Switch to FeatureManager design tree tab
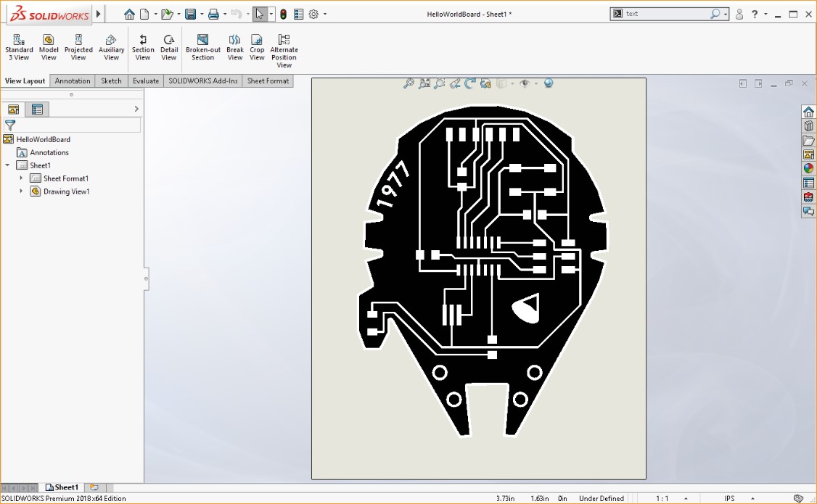Viewport: 817px width, 504px height. coord(14,109)
